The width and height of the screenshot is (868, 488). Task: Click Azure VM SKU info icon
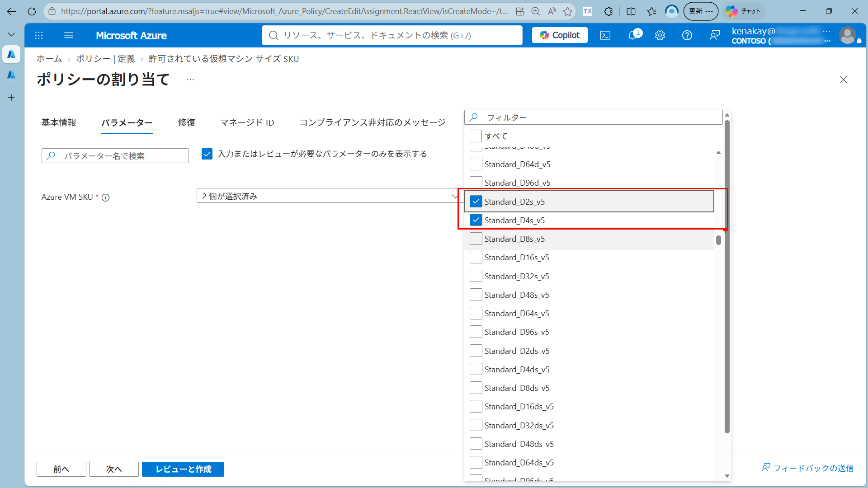point(105,197)
